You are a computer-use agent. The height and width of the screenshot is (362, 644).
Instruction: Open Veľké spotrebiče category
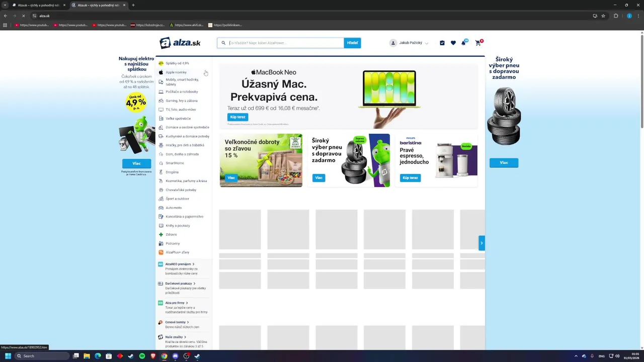(x=178, y=119)
